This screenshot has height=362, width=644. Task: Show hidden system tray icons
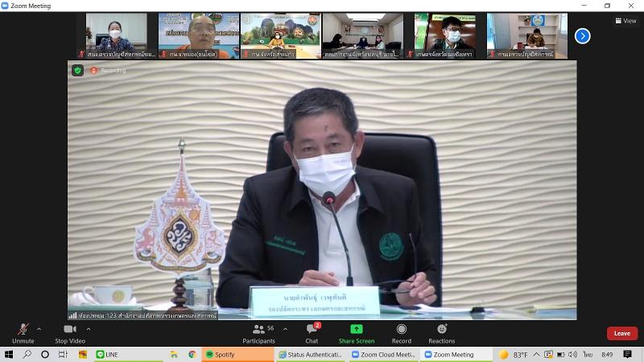pyautogui.click(x=536, y=355)
